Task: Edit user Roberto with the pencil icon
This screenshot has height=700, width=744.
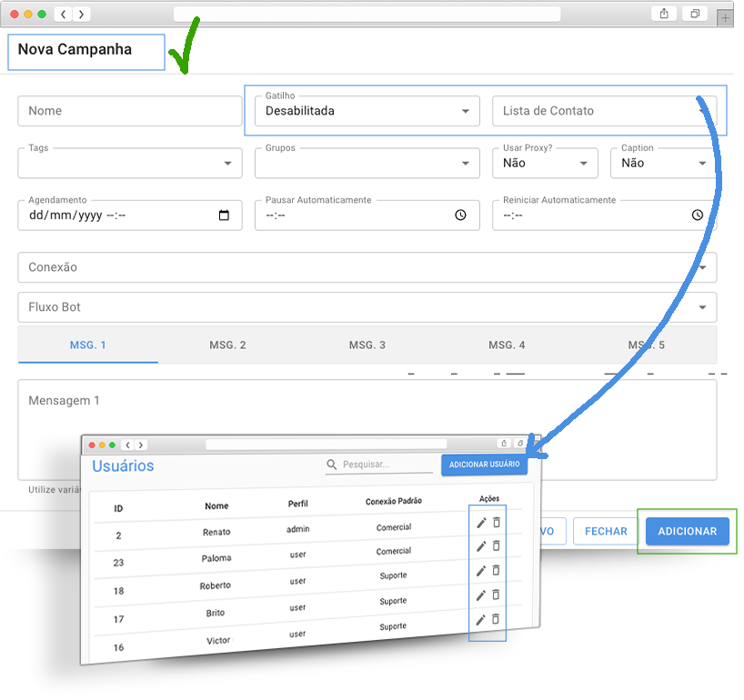Action: [x=481, y=571]
